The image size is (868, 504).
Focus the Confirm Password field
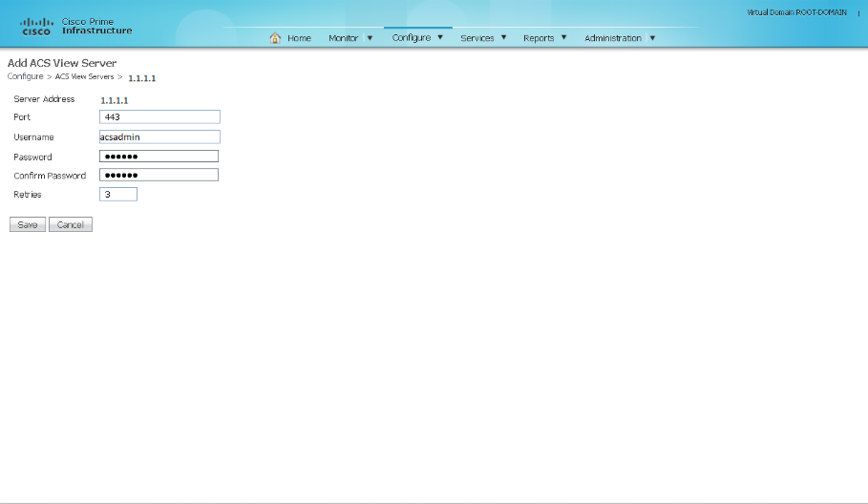159,175
